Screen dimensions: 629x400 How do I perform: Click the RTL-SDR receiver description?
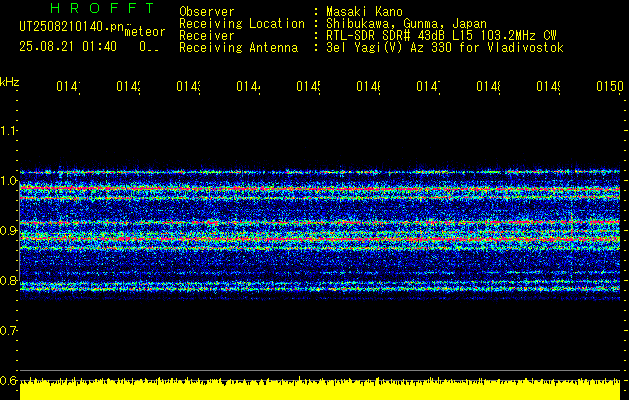click(441, 36)
